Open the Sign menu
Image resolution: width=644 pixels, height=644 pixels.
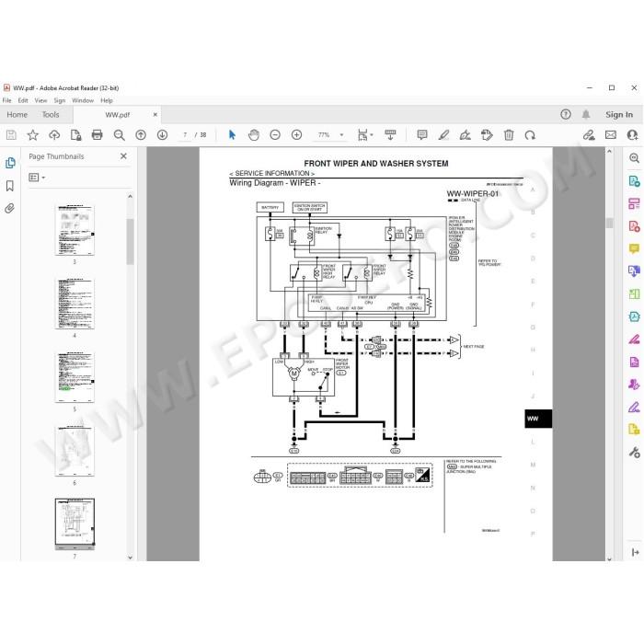(x=60, y=100)
